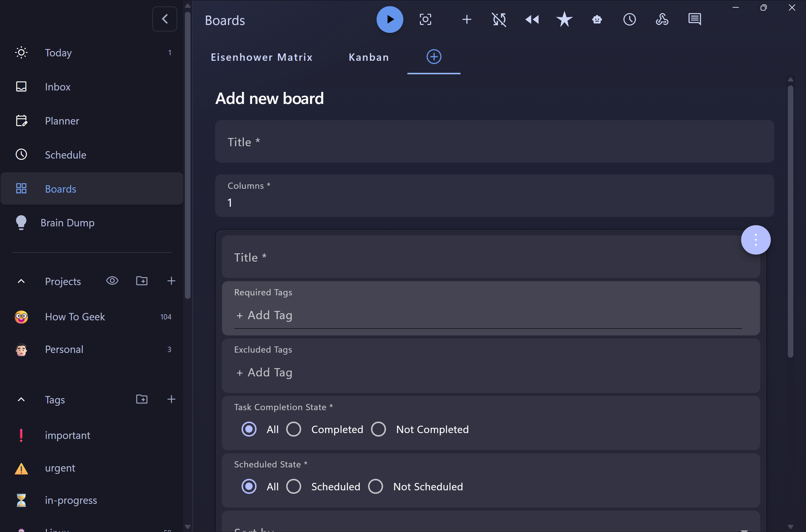The height and width of the screenshot is (532, 806).
Task: Open the clock history icon in toolbar
Action: (x=629, y=19)
